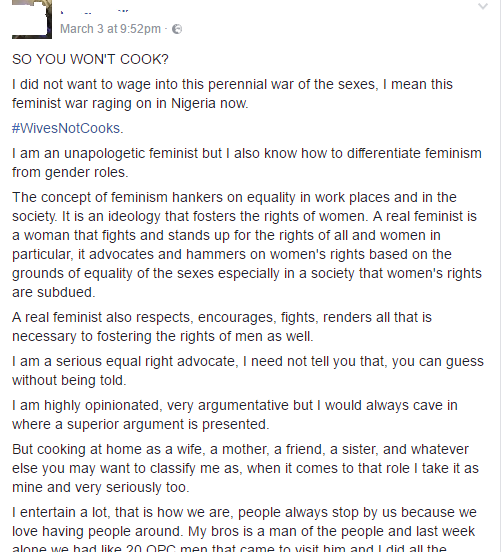Image resolution: width=501 pixels, height=552 pixels.
Task: Click the 'unapologetic feminist' sentence
Action: pyautogui.click(x=247, y=163)
